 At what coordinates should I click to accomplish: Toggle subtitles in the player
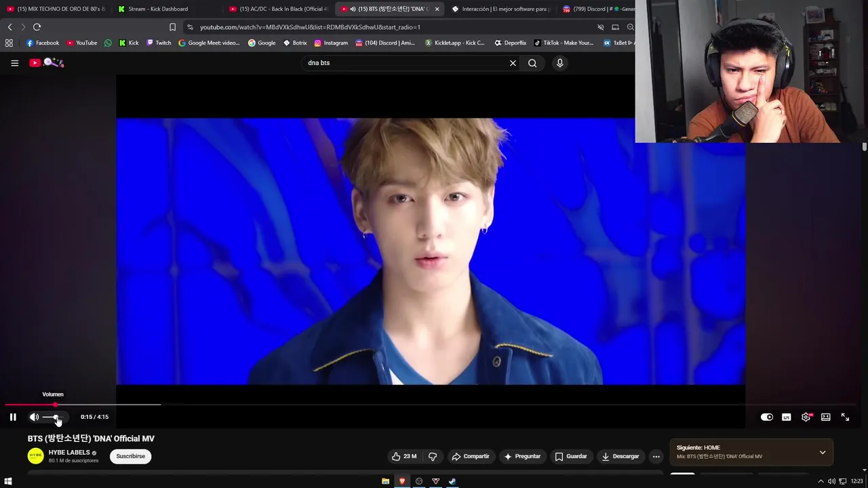click(x=787, y=417)
